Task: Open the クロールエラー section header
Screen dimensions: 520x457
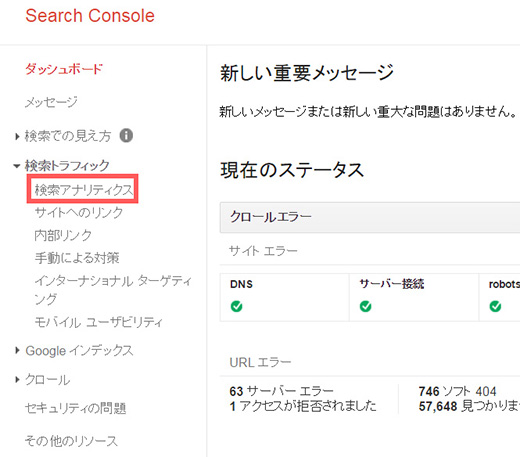Action: click(x=370, y=217)
